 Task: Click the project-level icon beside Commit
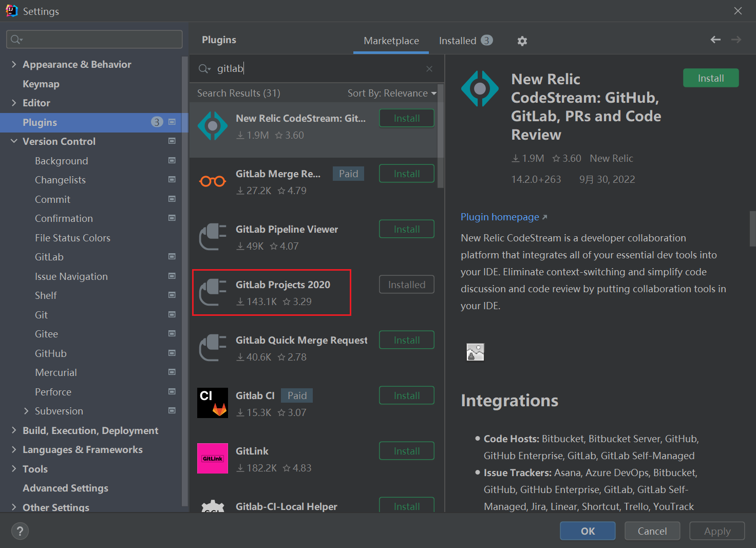click(172, 199)
